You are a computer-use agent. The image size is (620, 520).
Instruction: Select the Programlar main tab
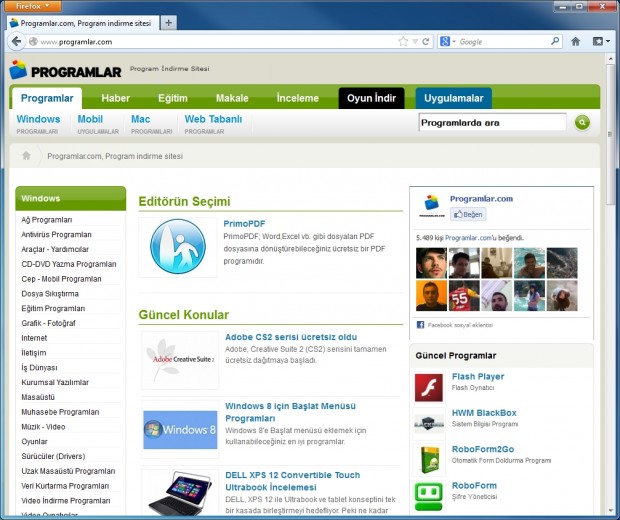pos(47,98)
